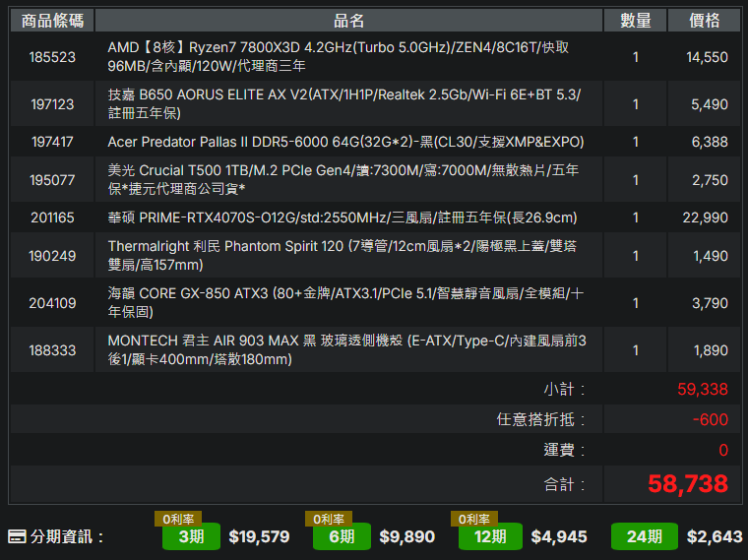Select the 12期 installment button
This screenshot has height=560, width=748.
coord(490,536)
